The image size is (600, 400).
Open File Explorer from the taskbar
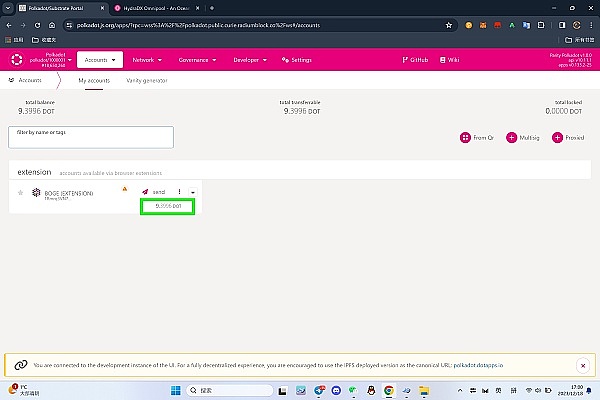[x=424, y=390]
